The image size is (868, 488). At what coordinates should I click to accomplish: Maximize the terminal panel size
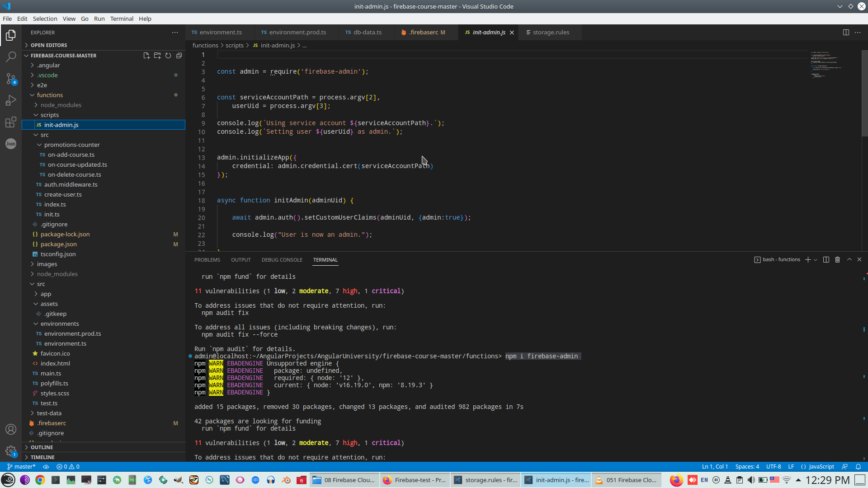849,260
